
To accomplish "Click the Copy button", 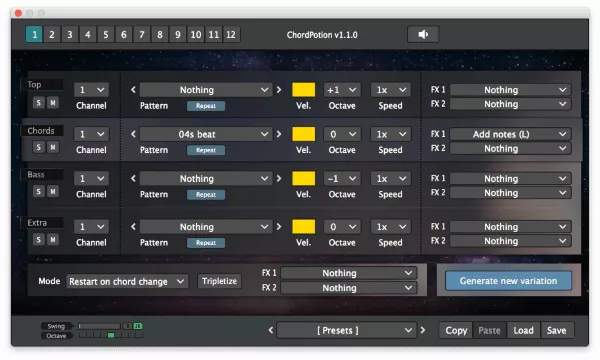I will point(456,330).
